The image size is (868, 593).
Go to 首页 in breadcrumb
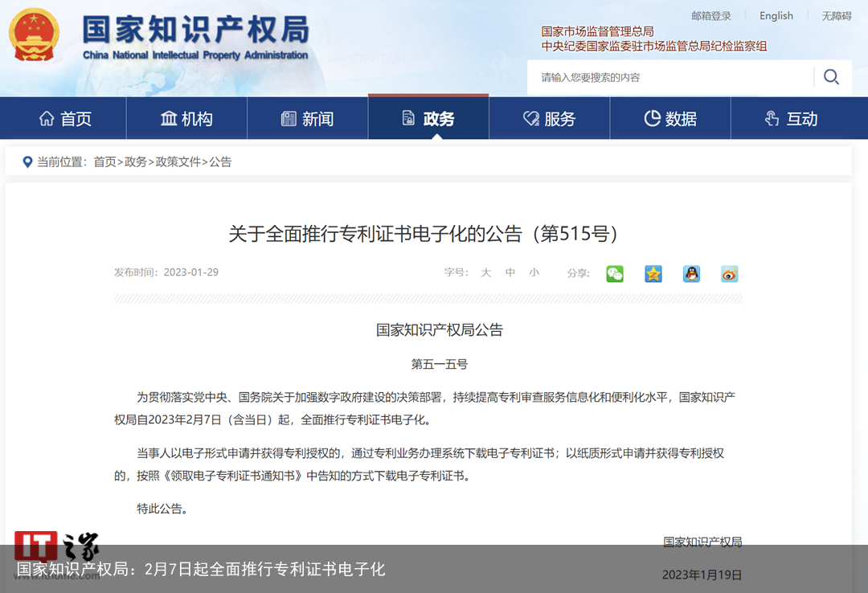pyautogui.click(x=104, y=162)
